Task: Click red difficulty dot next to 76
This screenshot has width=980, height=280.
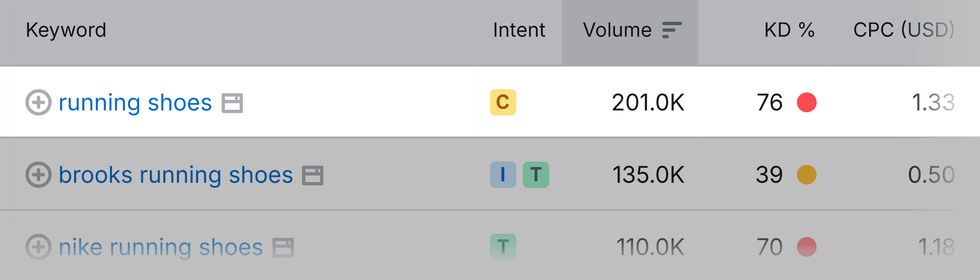Action: point(806,102)
